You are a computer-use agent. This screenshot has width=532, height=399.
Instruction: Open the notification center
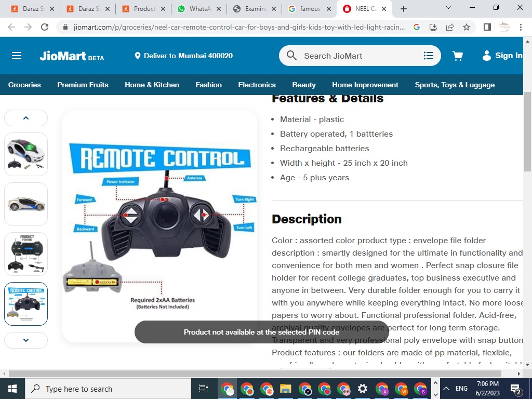click(515, 389)
